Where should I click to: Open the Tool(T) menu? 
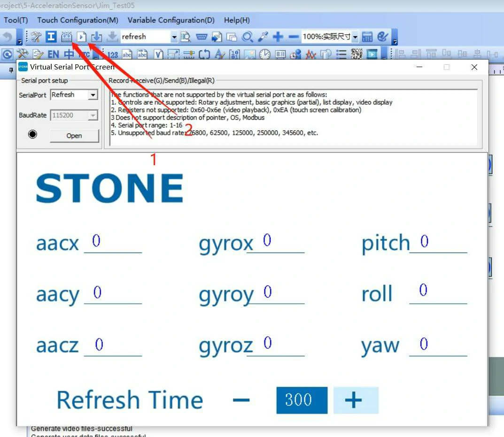16,20
